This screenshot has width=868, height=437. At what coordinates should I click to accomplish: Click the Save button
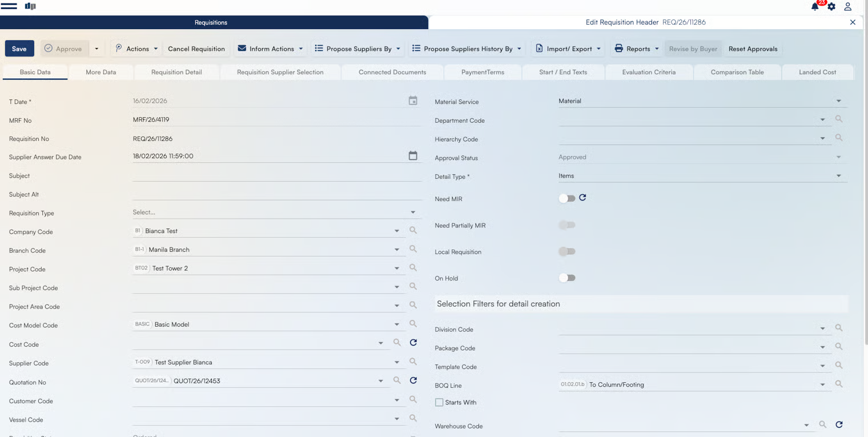pos(19,49)
